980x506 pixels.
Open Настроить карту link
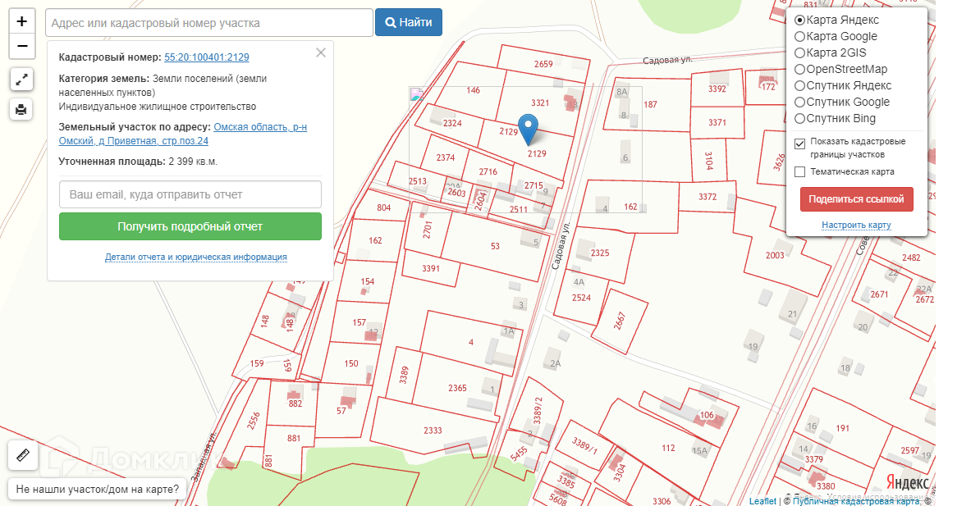coord(856,225)
